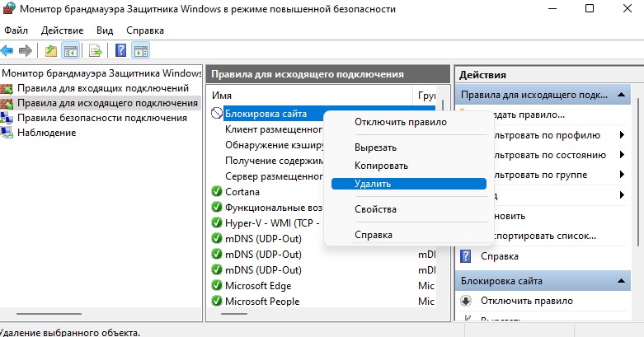Click green check icon of Microsoft People

(216, 301)
